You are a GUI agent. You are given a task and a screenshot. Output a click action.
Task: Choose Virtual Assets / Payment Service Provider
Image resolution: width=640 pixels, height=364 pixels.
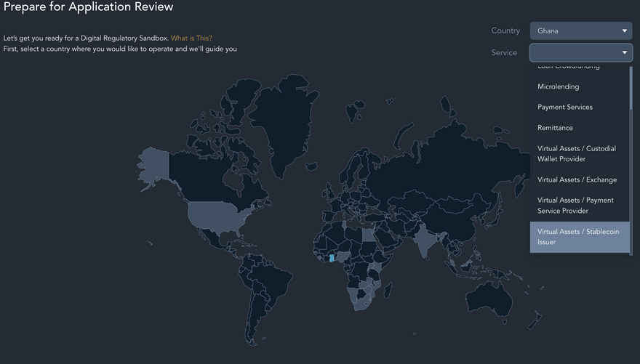[575, 206]
